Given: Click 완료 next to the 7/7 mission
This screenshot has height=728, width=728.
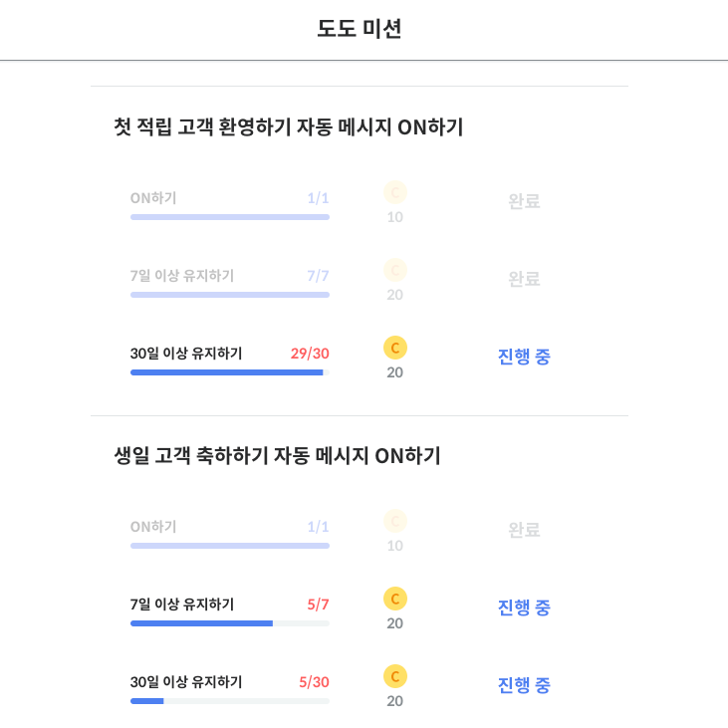Looking at the screenshot, I should [x=524, y=279].
